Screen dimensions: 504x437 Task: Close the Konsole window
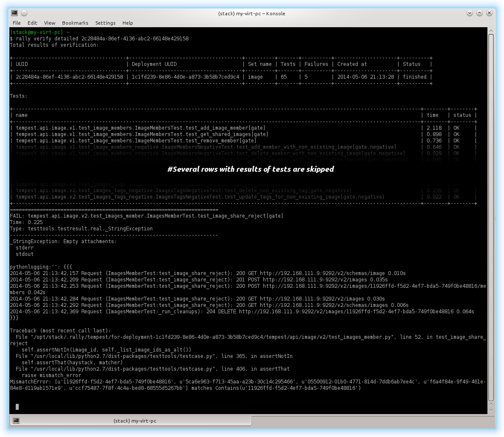489,13
